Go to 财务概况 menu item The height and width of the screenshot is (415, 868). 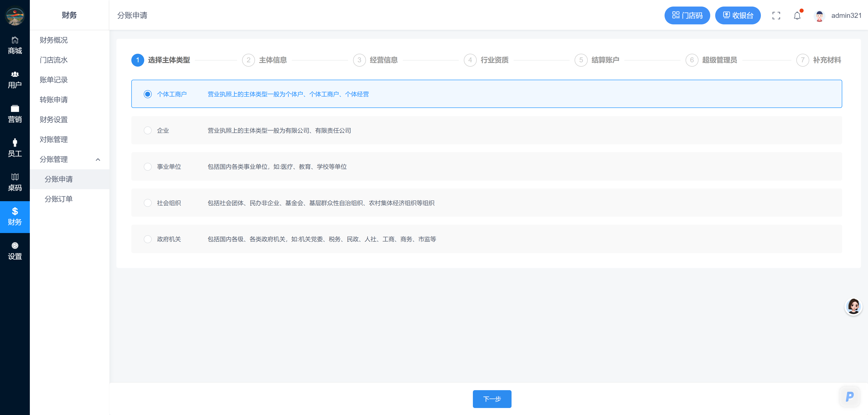point(69,40)
